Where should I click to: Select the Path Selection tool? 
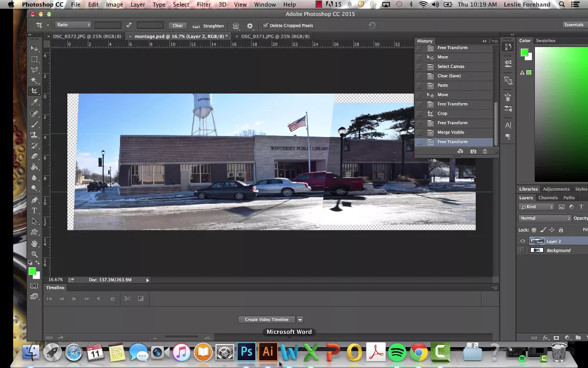click(34, 221)
